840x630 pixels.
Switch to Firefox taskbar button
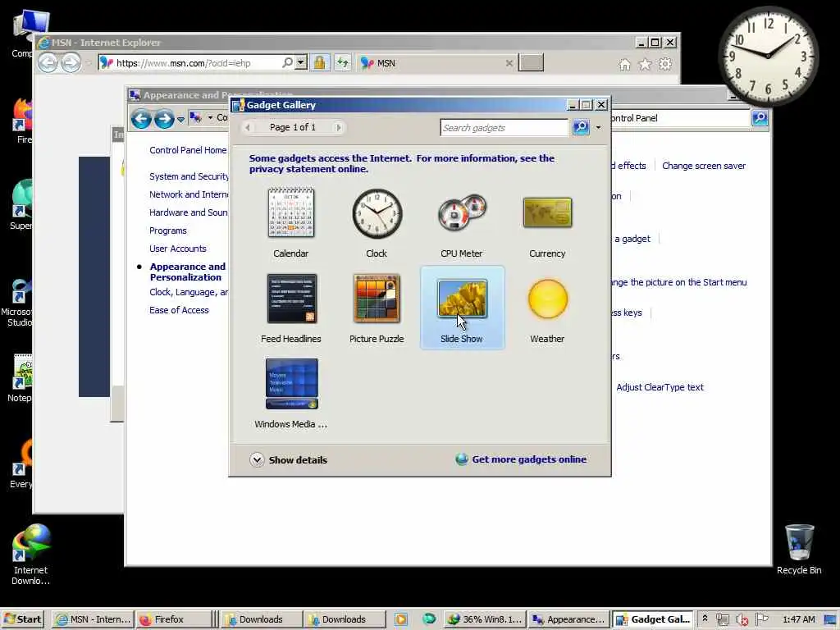[x=173, y=619]
